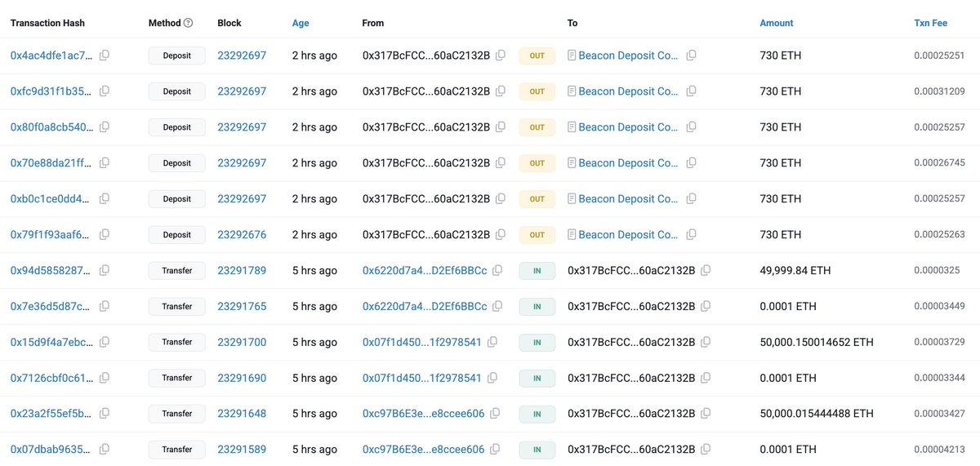Click IN badge in 0x15d9f4a7ebc row

pos(537,342)
